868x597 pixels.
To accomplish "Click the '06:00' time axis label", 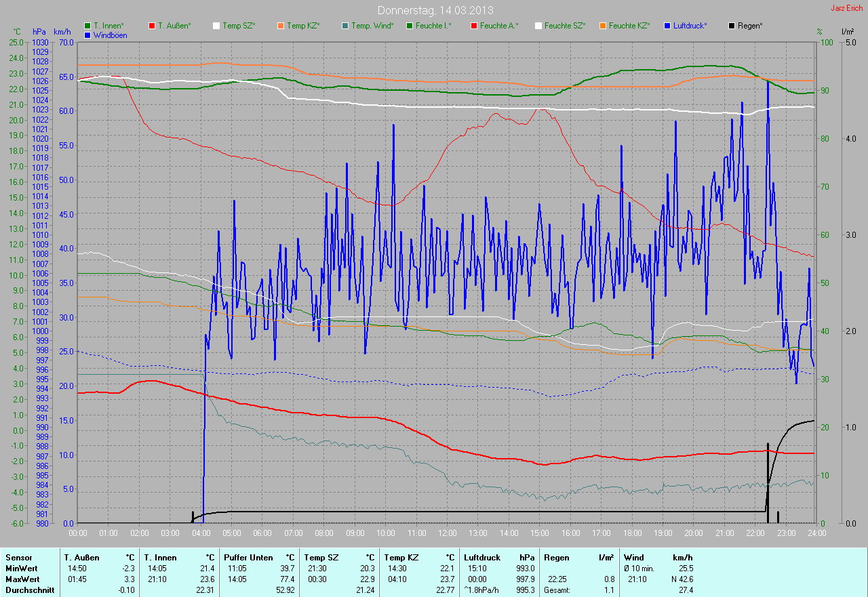I will pos(262,533).
